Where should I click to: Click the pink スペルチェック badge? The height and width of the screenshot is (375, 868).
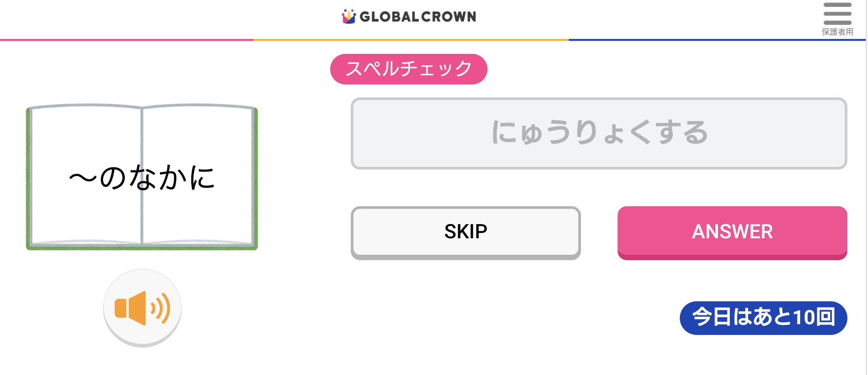[x=408, y=69]
